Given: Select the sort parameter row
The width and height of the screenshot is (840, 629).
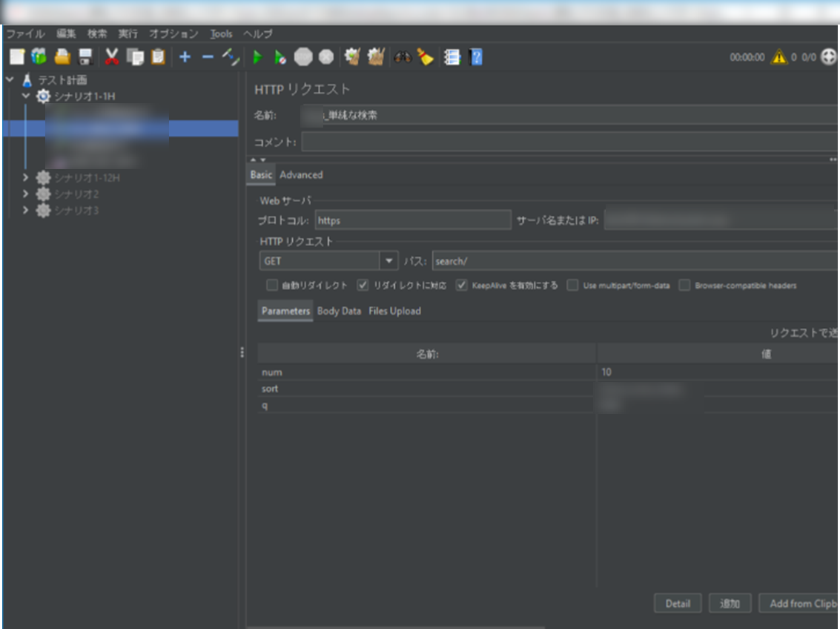Looking at the screenshot, I should 547,389.
